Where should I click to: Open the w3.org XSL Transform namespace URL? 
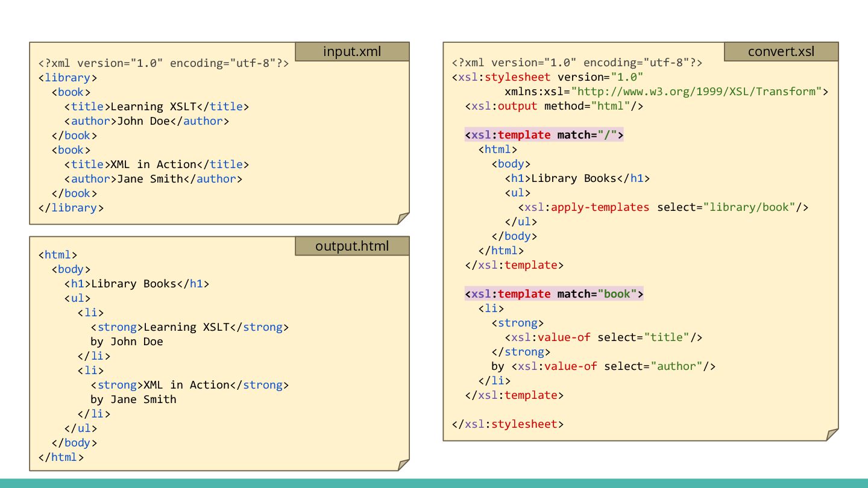(696, 92)
